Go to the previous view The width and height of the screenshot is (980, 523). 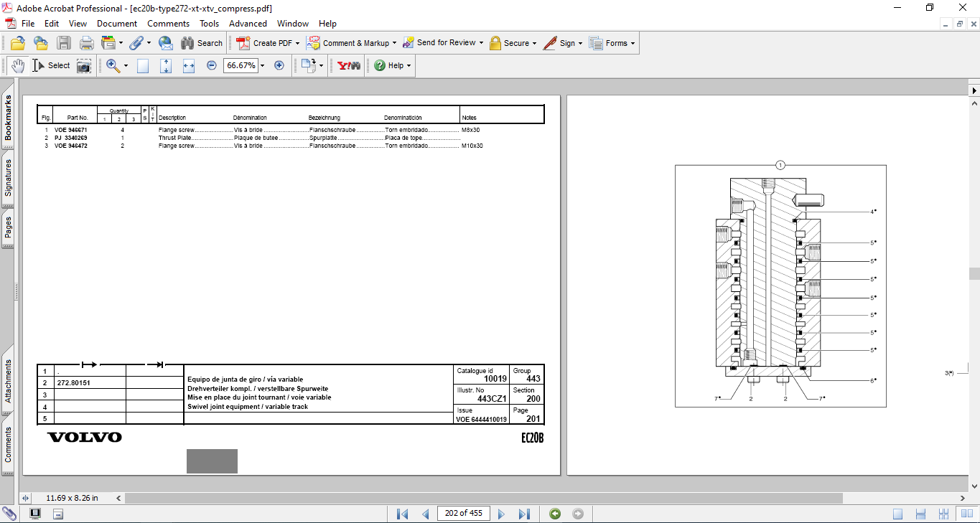coord(554,514)
